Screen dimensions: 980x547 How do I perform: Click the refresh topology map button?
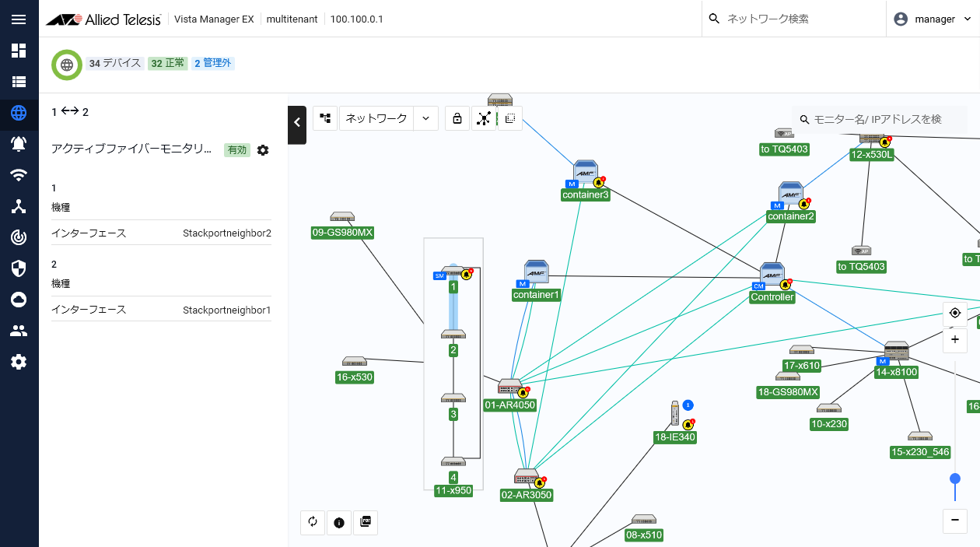point(313,522)
